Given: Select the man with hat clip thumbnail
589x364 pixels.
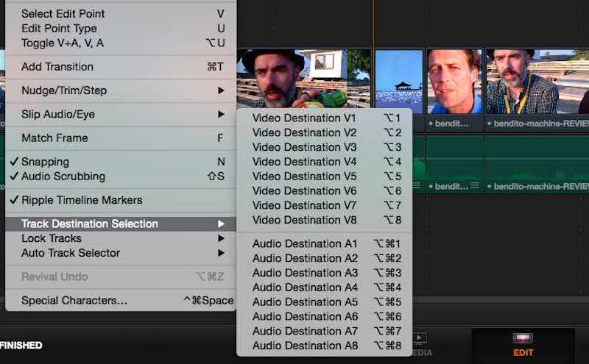Looking at the screenshot, I should (x=304, y=79).
